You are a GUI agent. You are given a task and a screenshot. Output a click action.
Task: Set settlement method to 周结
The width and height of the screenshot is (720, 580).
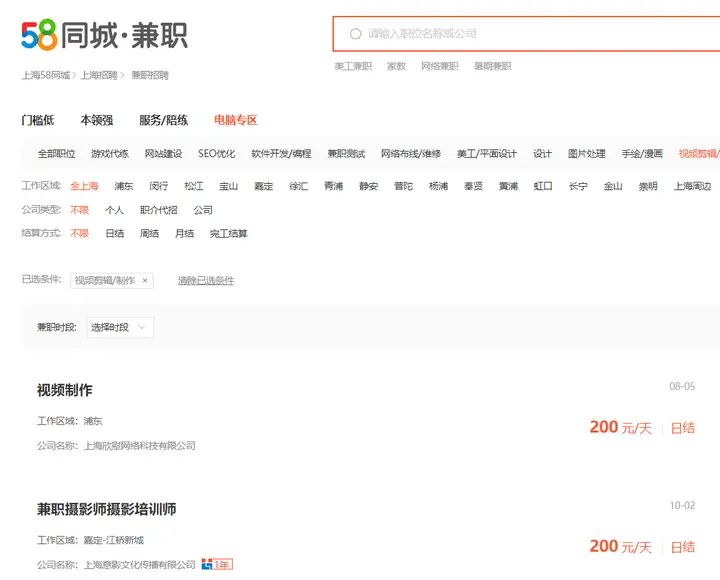pyautogui.click(x=149, y=233)
